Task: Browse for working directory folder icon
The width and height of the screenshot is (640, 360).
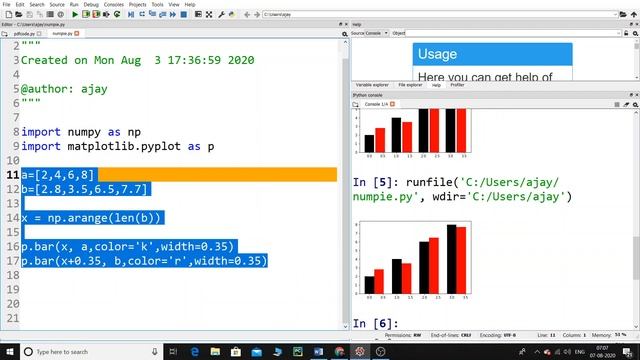Action: click(623, 15)
